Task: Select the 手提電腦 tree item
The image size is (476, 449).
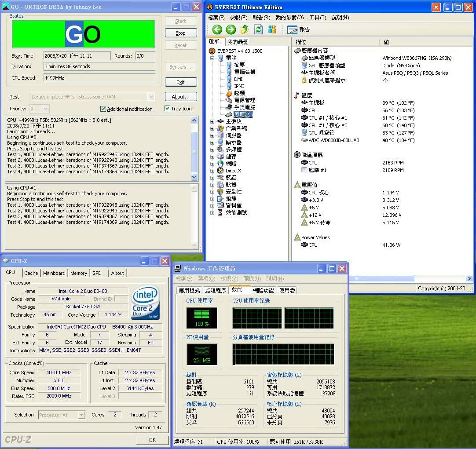Action: tap(244, 107)
